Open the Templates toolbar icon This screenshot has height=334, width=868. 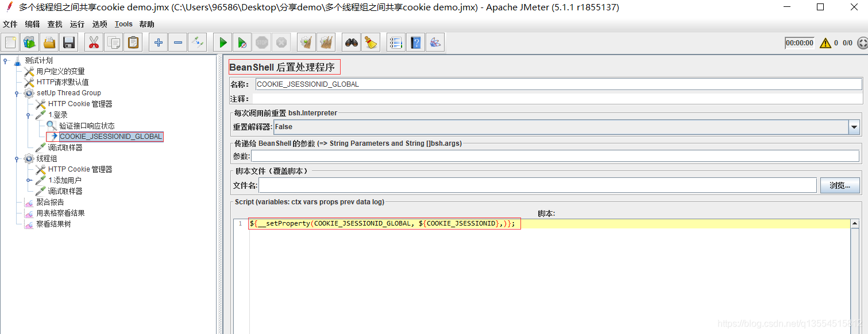30,42
